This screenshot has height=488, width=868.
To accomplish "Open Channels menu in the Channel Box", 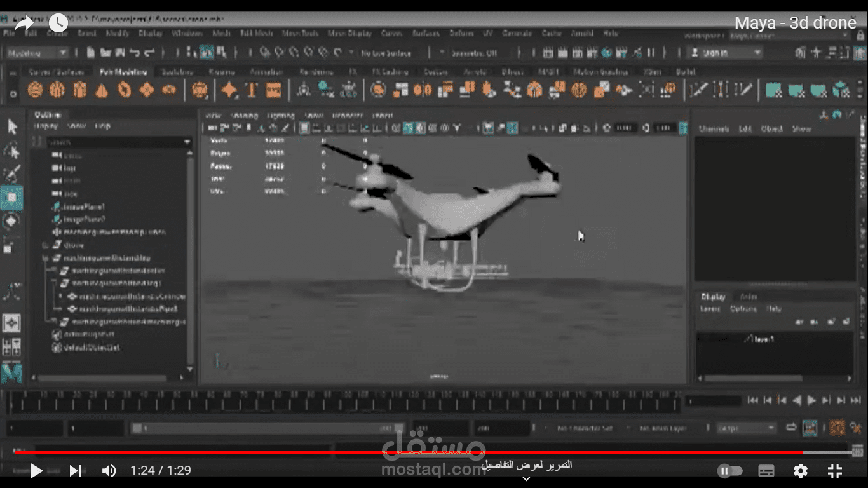I will click(714, 129).
